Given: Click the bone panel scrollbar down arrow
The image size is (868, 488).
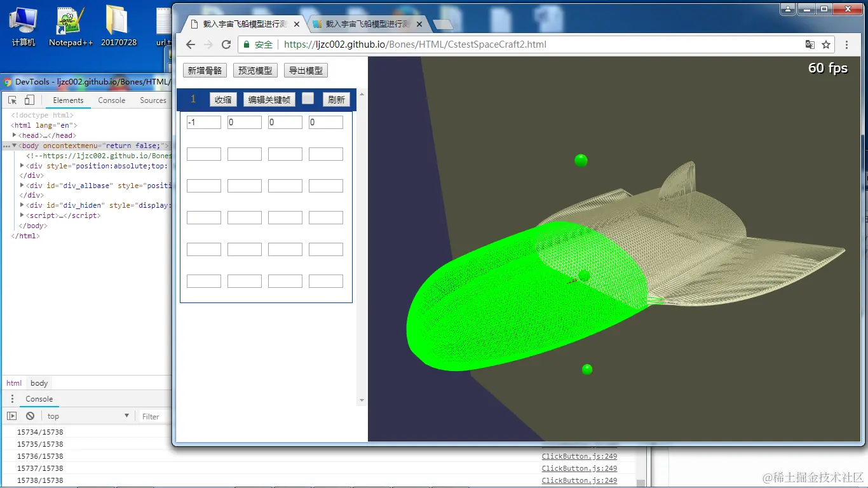Looking at the screenshot, I should pos(362,400).
